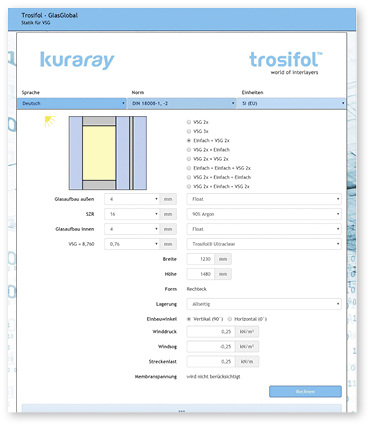
Task: Expand the bottom bar with three dots
Action: click(x=182, y=409)
